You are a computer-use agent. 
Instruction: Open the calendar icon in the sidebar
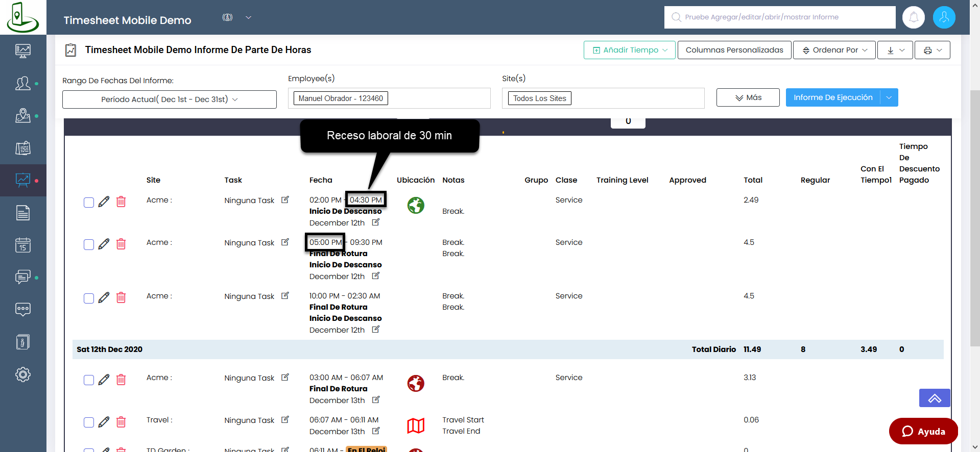pos(23,245)
